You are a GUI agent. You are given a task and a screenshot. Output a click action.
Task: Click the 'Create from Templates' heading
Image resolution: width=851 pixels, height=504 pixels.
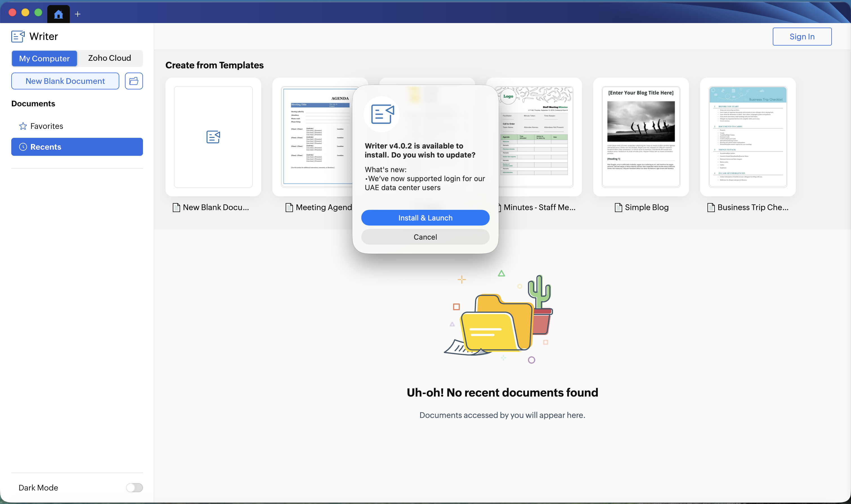tap(214, 65)
